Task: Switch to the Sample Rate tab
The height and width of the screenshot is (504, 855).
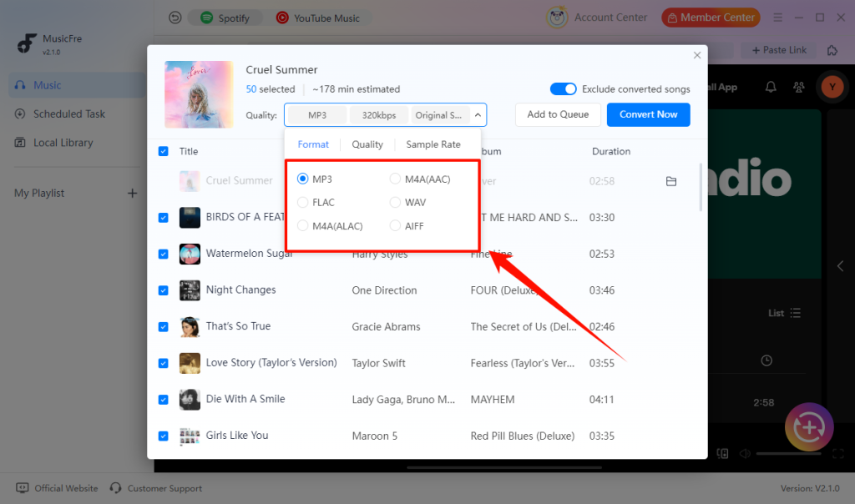Action: 433,144
